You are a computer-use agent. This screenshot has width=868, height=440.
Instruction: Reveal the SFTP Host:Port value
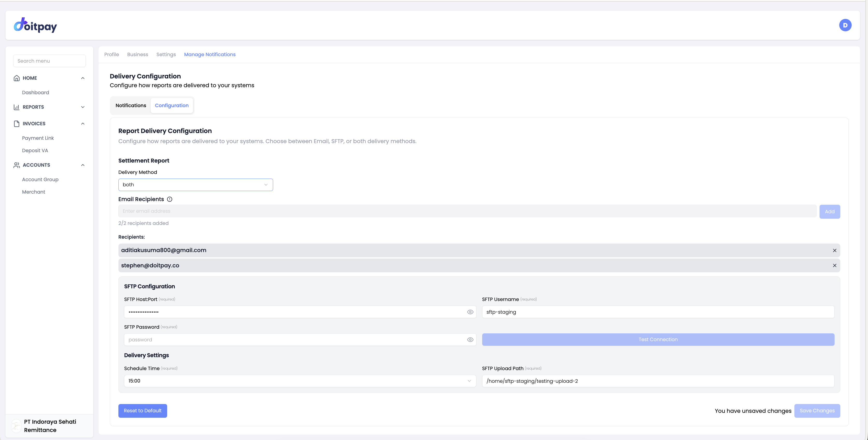click(x=470, y=312)
